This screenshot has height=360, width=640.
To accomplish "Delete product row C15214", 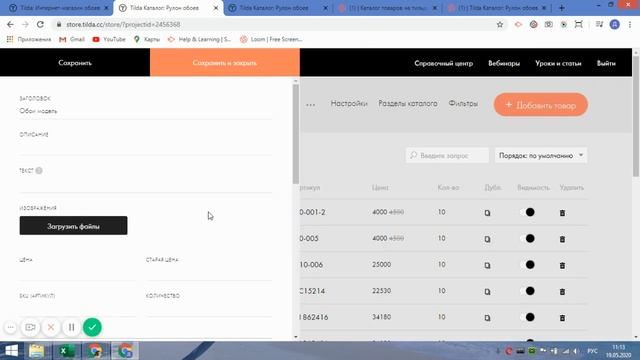I will 562,291.
